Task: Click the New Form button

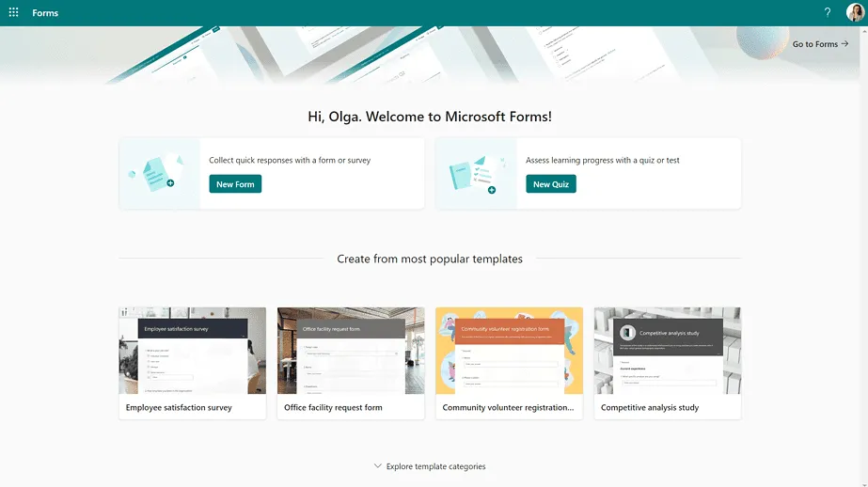Action: pyautogui.click(x=235, y=183)
